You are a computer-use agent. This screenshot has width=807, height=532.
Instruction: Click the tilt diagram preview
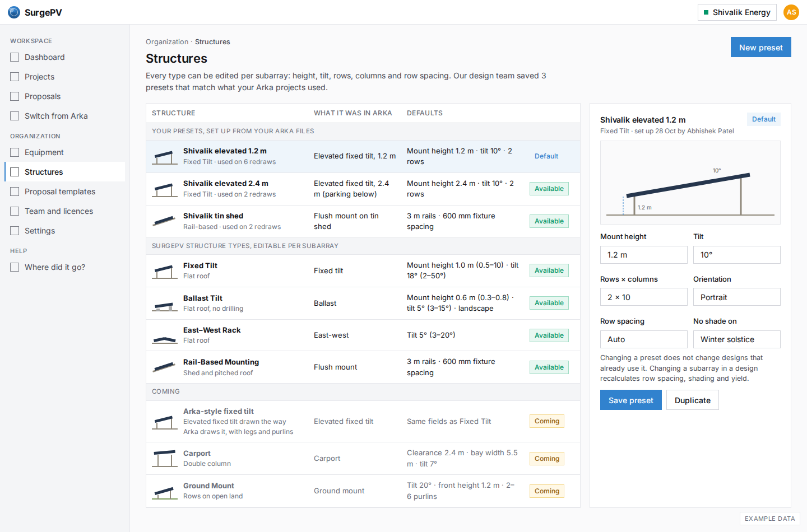click(690, 183)
